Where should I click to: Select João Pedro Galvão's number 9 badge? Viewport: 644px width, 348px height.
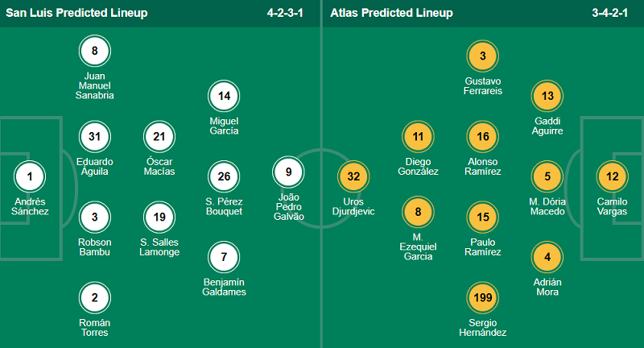pos(288,171)
